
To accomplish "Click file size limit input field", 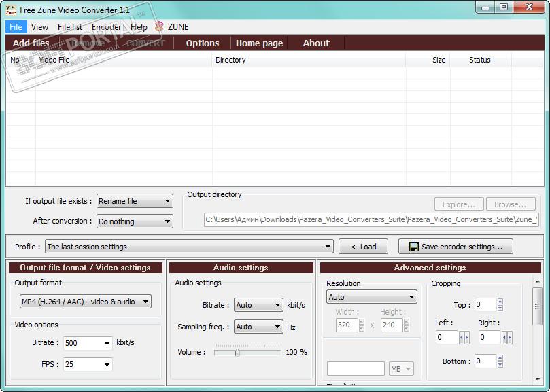I will pos(356,368).
